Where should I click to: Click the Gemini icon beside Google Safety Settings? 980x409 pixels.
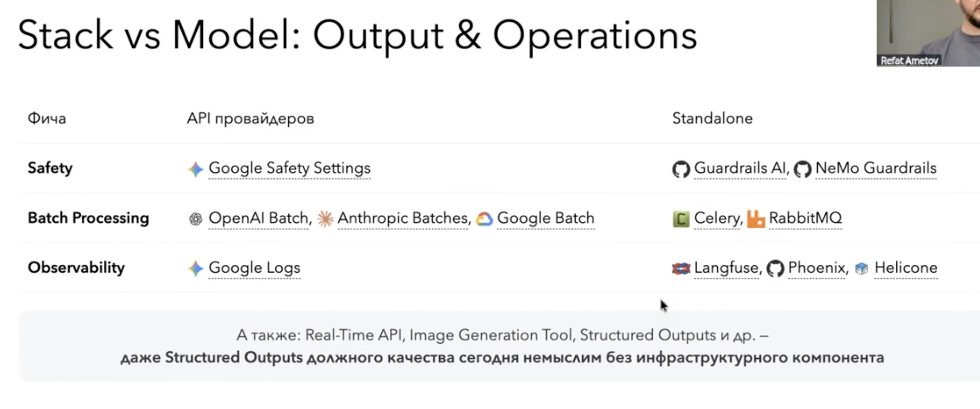195,169
